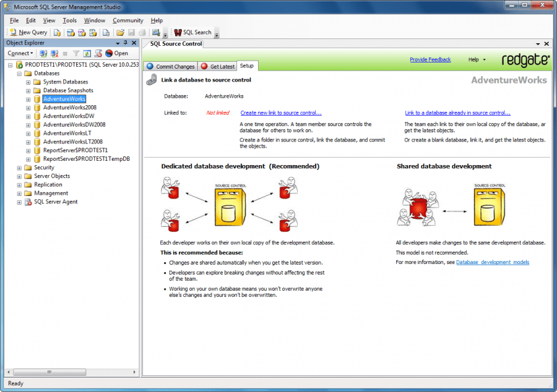Click the Provide Feedback link
The width and height of the screenshot is (557, 392).
click(x=430, y=59)
